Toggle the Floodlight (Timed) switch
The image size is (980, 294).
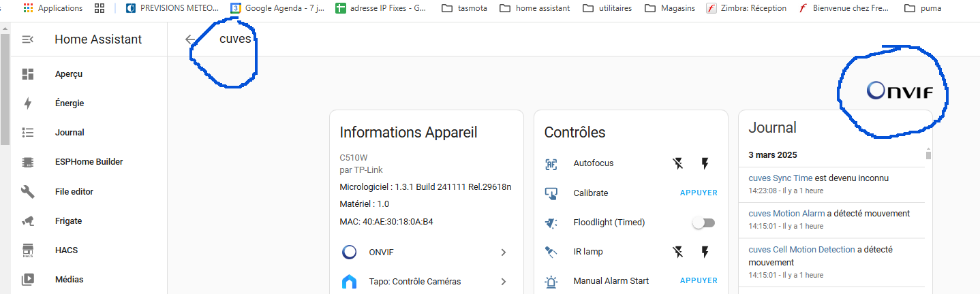pos(703,223)
